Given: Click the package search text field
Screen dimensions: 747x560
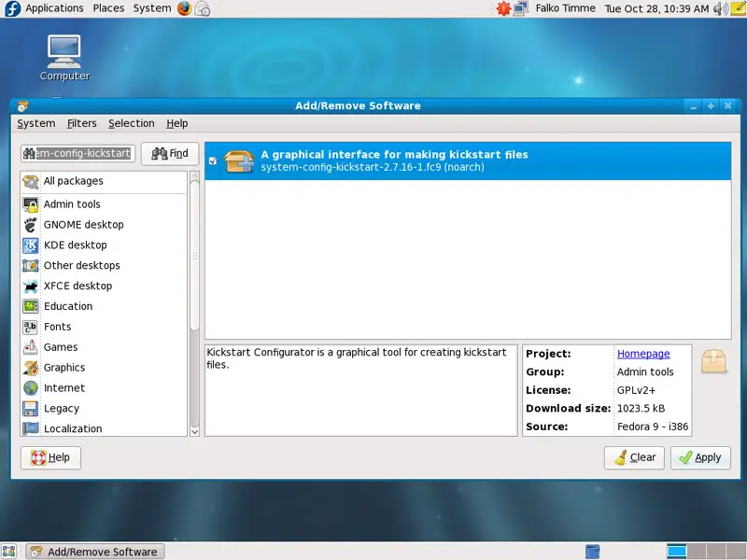Looking at the screenshot, I should click(78, 153).
